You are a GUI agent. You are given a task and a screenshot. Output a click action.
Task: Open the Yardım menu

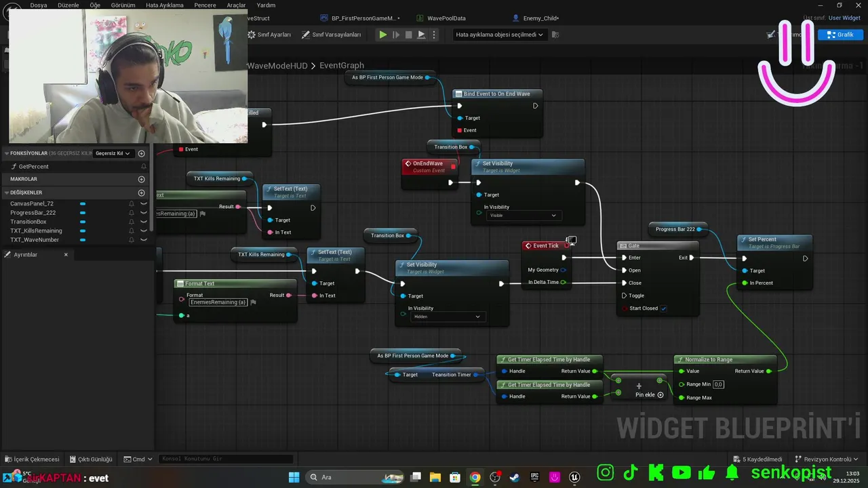267,5
